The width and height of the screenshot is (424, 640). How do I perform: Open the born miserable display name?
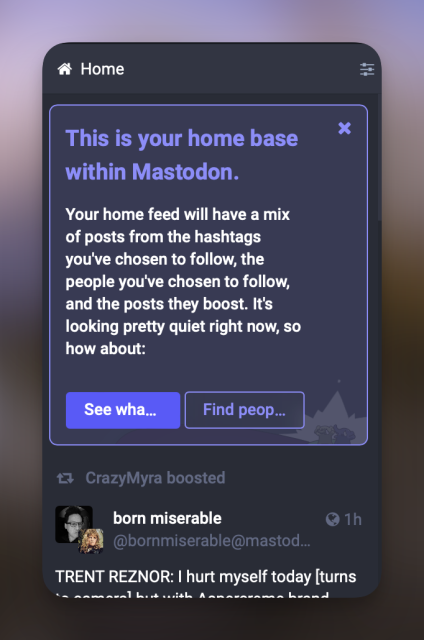click(x=167, y=518)
